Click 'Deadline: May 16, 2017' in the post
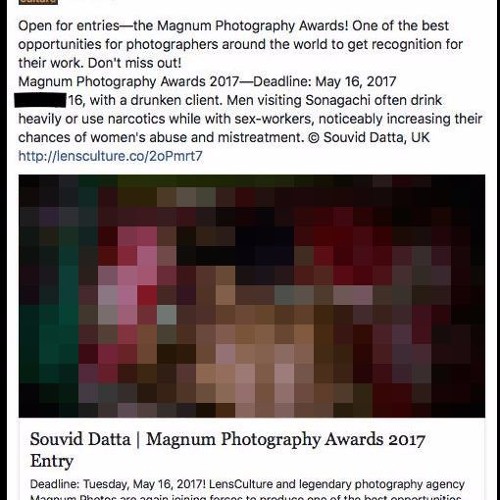Screen dimensions: 500x500 [325, 82]
